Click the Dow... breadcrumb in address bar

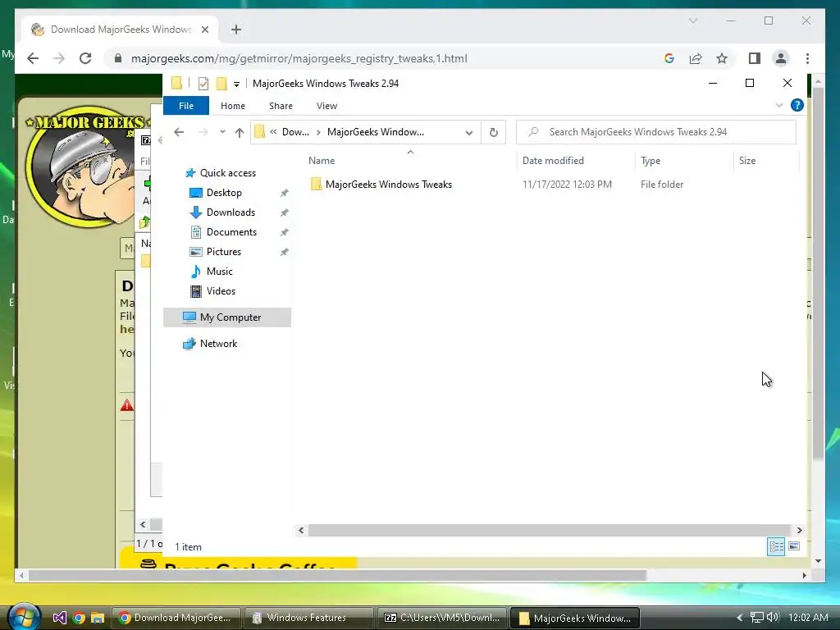tap(295, 132)
